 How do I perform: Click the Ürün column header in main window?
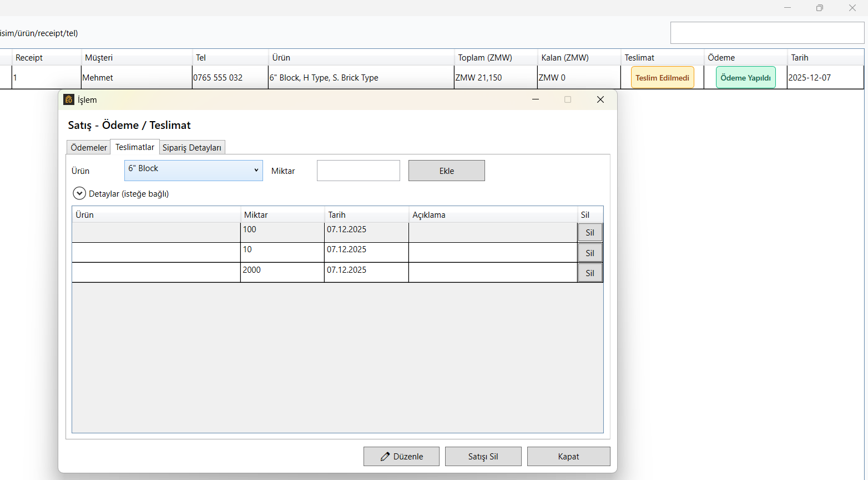361,57
